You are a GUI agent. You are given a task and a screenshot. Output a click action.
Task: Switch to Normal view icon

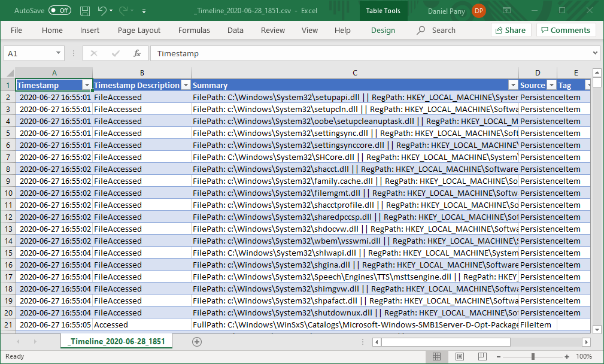(x=436, y=356)
